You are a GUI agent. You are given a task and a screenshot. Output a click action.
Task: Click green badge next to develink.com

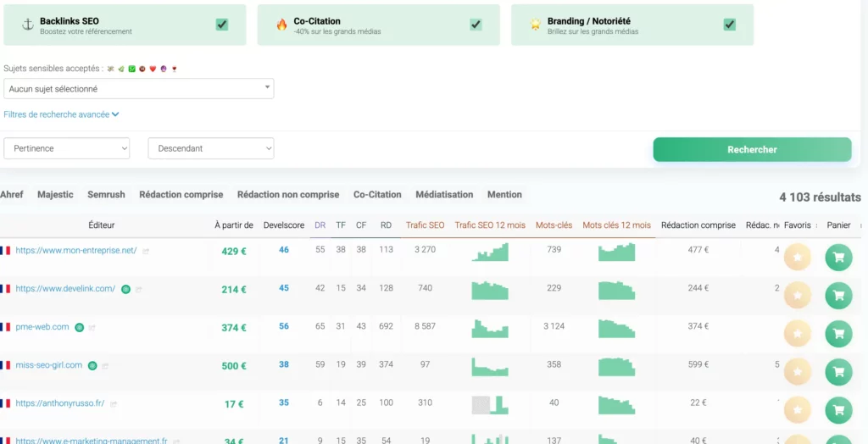[x=125, y=289]
